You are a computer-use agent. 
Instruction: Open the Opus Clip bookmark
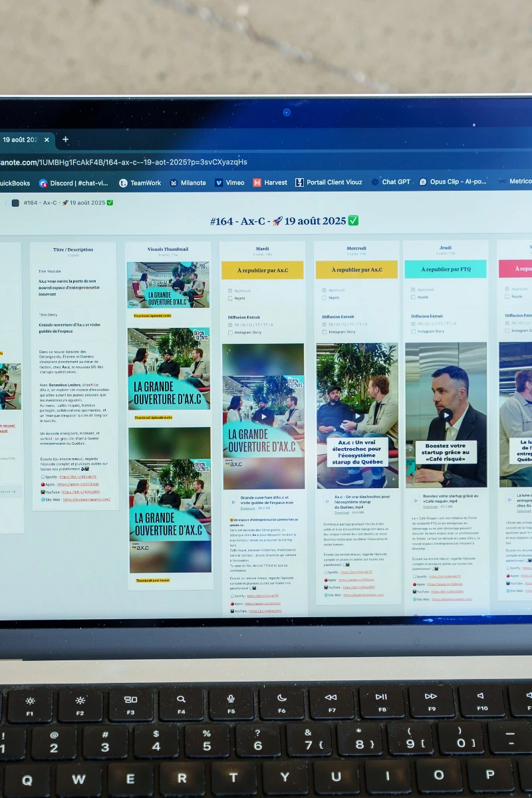click(x=453, y=182)
